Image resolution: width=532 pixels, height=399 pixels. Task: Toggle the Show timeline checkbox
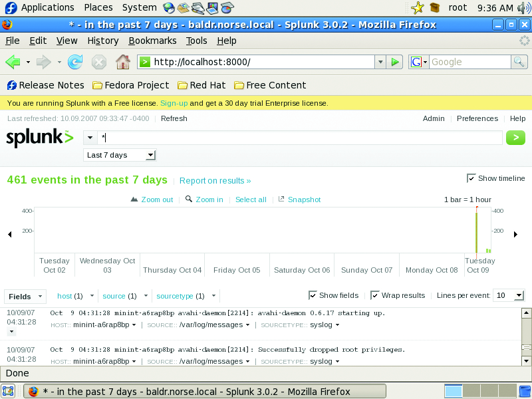(x=471, y=178)
